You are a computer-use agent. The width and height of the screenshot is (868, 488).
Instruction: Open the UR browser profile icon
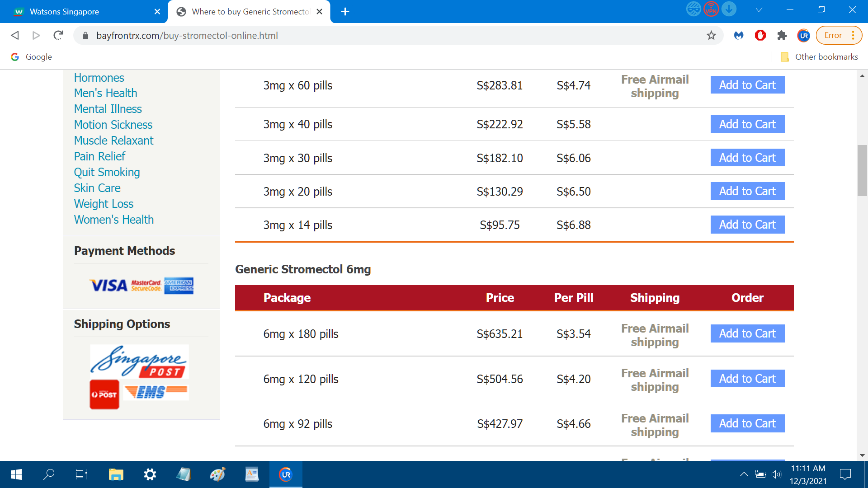pyautogui.click(x=804, y=35)
